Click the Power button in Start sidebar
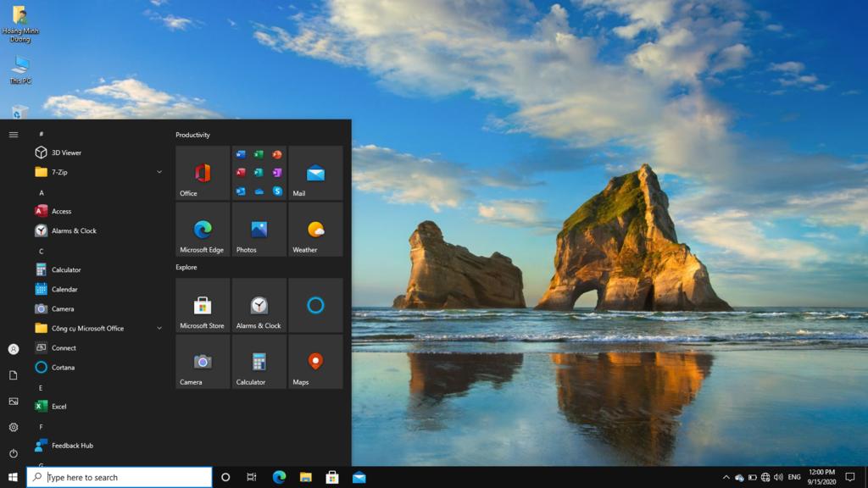This screenshot has height=488, width=868. (14, 453)
